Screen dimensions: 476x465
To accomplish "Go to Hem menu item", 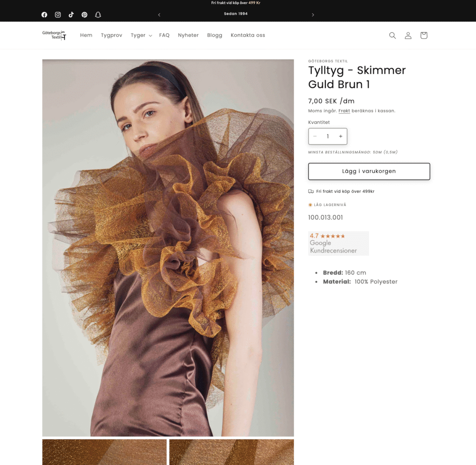I will pos(86,35).
